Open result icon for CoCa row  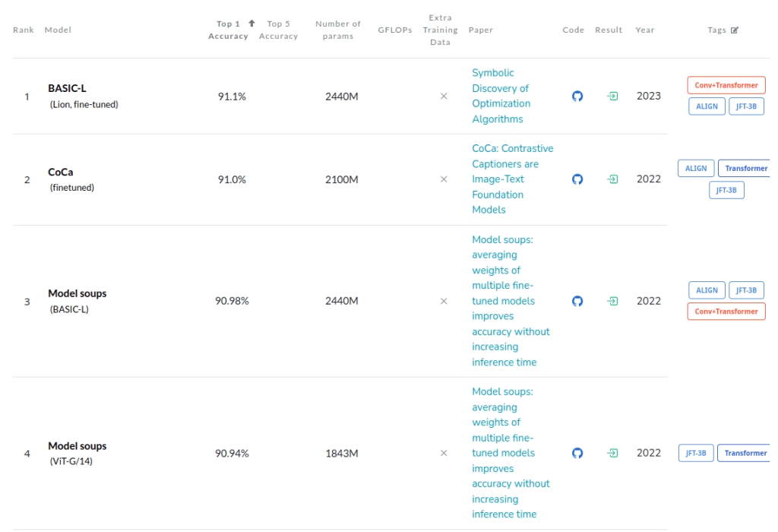[x=612, y=179]
